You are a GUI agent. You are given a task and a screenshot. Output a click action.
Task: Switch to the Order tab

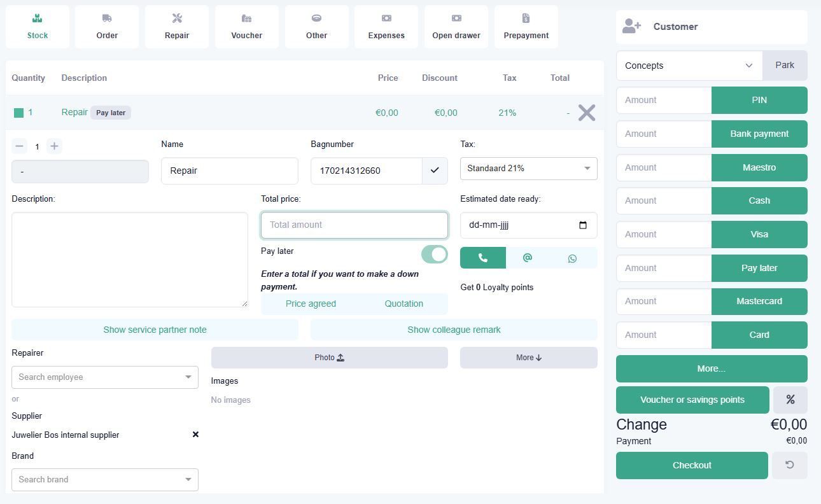pos(107,27)
